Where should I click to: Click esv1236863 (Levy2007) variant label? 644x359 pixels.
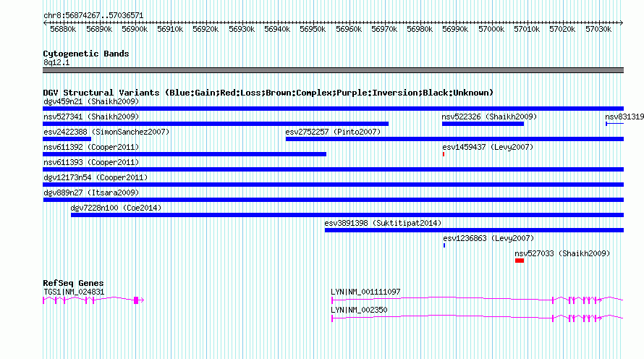[488, 238]
